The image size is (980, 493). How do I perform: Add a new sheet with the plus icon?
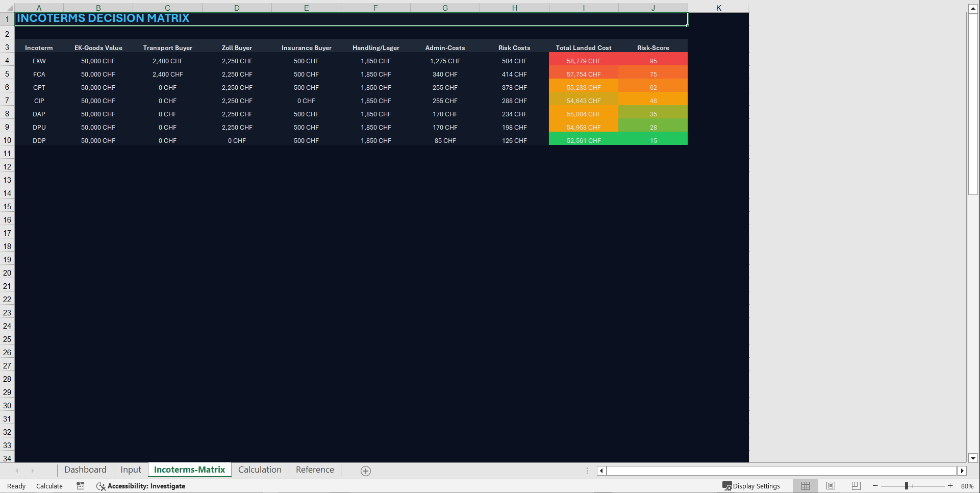click(366, 471)
